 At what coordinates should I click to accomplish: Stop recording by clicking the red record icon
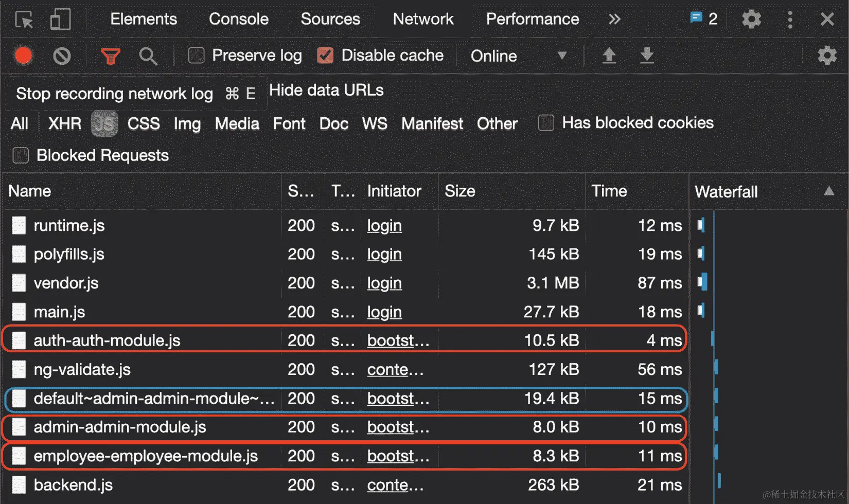click(x=23, y=56)
